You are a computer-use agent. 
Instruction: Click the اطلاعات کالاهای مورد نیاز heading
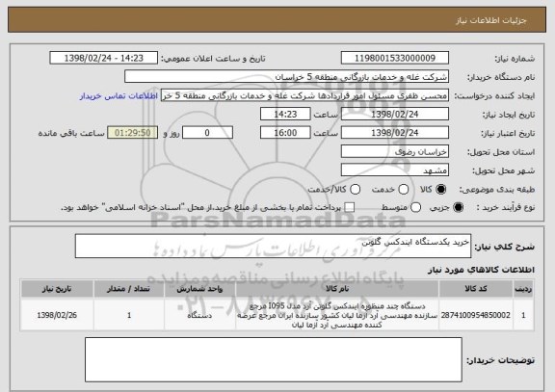(481, 270)
